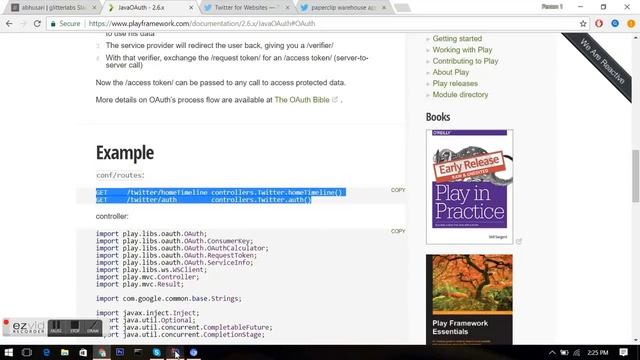Viewport: 640px width, 360px height.
Task: Switch to Chrome on the taskbar
Action: (x=102, y=352)
